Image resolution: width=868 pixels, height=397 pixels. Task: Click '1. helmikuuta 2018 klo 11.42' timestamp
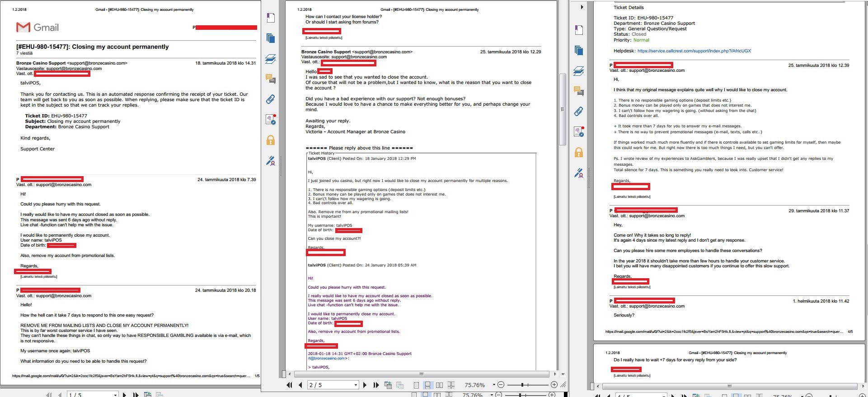point(821,301)
